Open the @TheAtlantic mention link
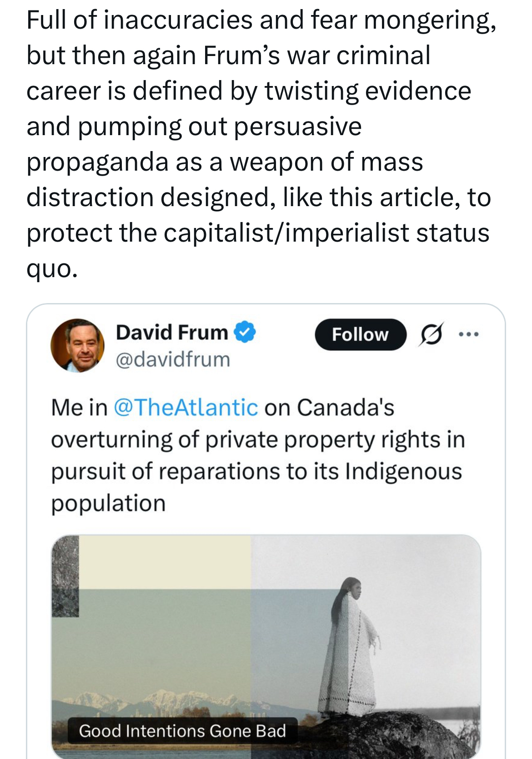Viewport: 532px width, 759px height. tap(186, 407)
